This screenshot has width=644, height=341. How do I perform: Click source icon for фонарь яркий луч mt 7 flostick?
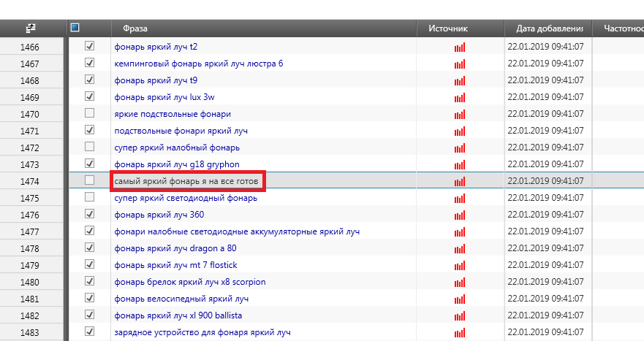pyautogui.click(x=460, y=266)
